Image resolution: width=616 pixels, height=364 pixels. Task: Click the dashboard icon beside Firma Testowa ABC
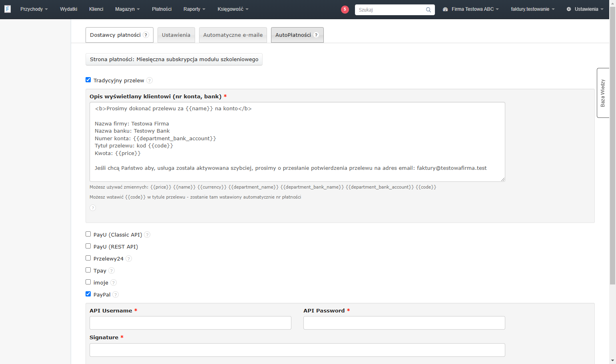pyautogui.click(x=445, y=9)
